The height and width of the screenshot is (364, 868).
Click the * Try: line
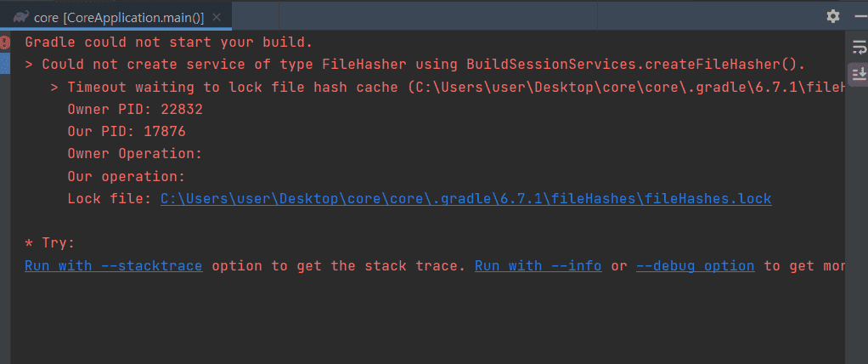point(50,243)
